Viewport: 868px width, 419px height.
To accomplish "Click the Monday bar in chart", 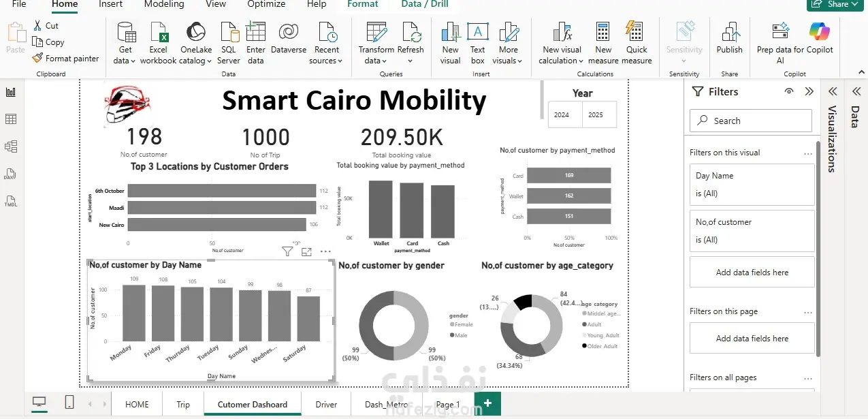I will coord(134,313).
